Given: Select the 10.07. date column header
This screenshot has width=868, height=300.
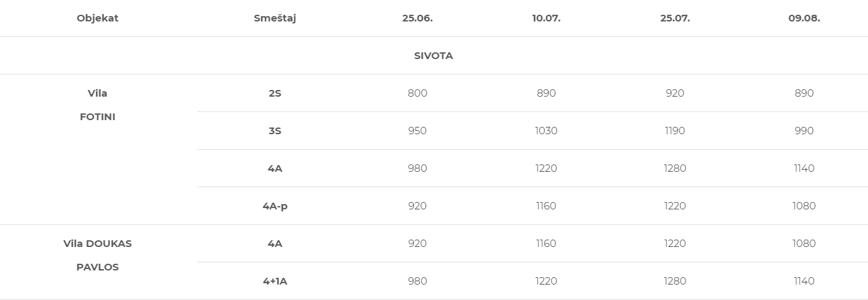Looking at the screenshot, I should pyautogui.click(x=546, y=18).
